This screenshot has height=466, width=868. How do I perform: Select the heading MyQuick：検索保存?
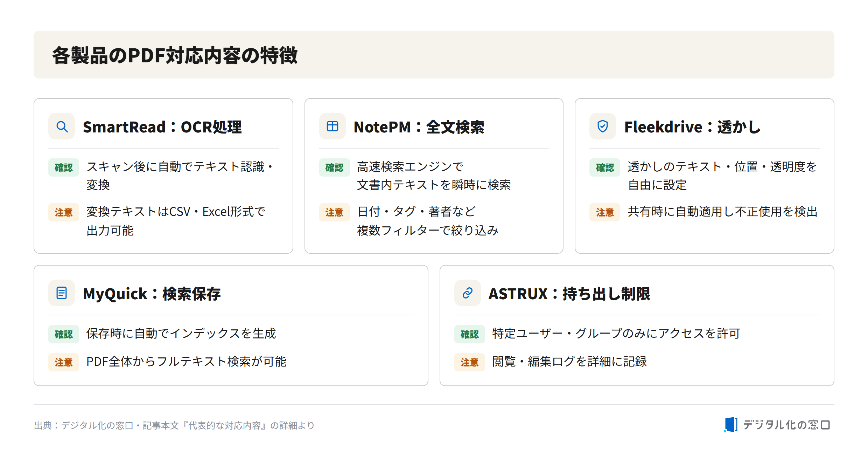pyautogui.click(x=152, y=294)
